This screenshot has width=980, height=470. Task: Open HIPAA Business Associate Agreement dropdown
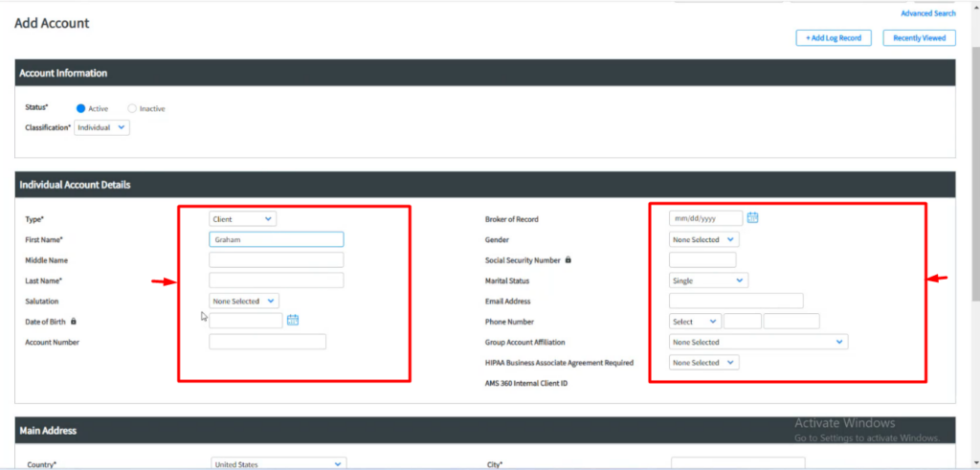[x=703, y=363]
